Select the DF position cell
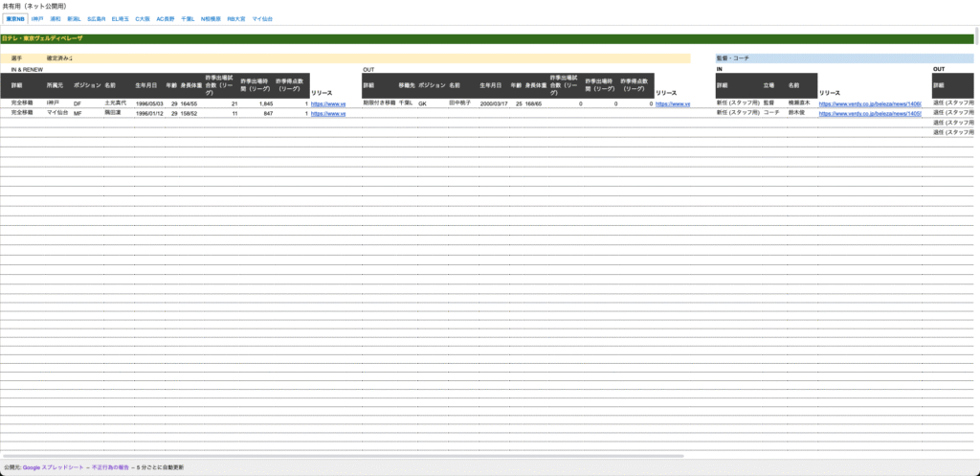 pos(78,103)
